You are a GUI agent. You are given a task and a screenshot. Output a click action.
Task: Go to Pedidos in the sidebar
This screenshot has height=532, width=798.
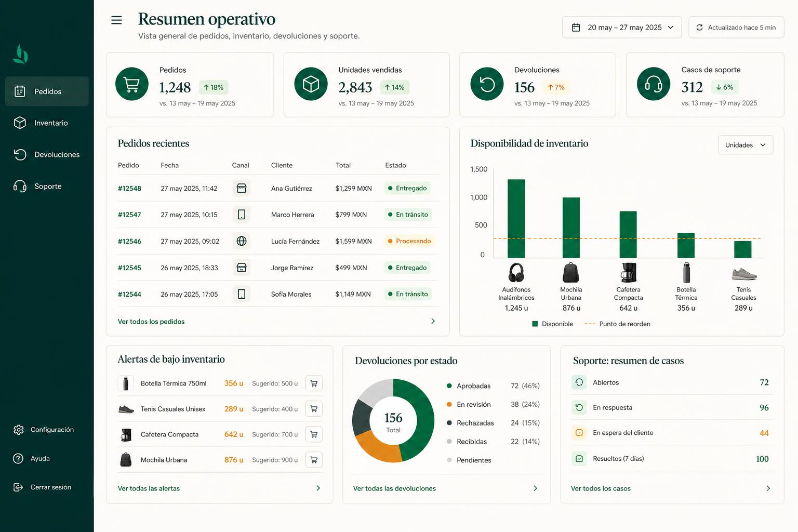click(47, 91)
